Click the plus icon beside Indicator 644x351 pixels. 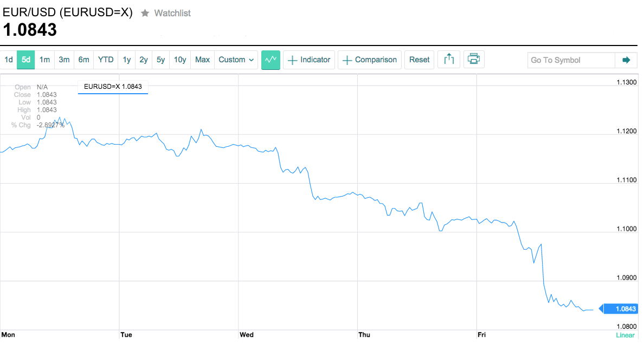tap(292, 60)
